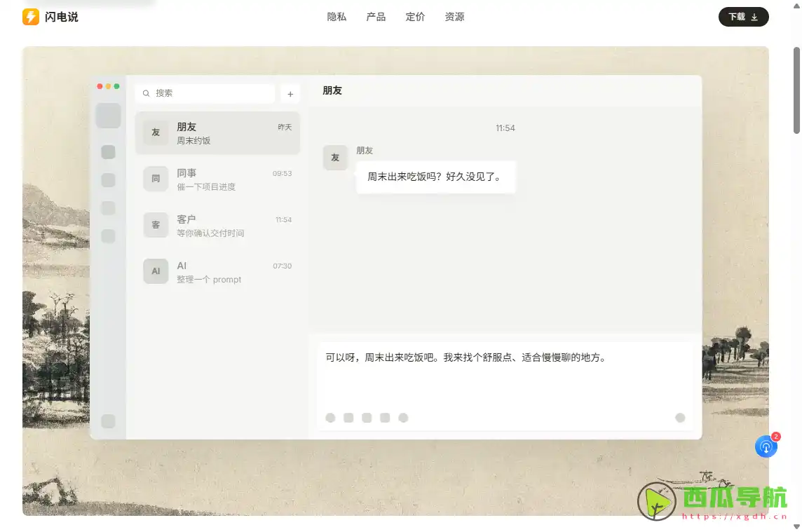
Task: Click the green dot in chat window
Action: tap(116, 86)
